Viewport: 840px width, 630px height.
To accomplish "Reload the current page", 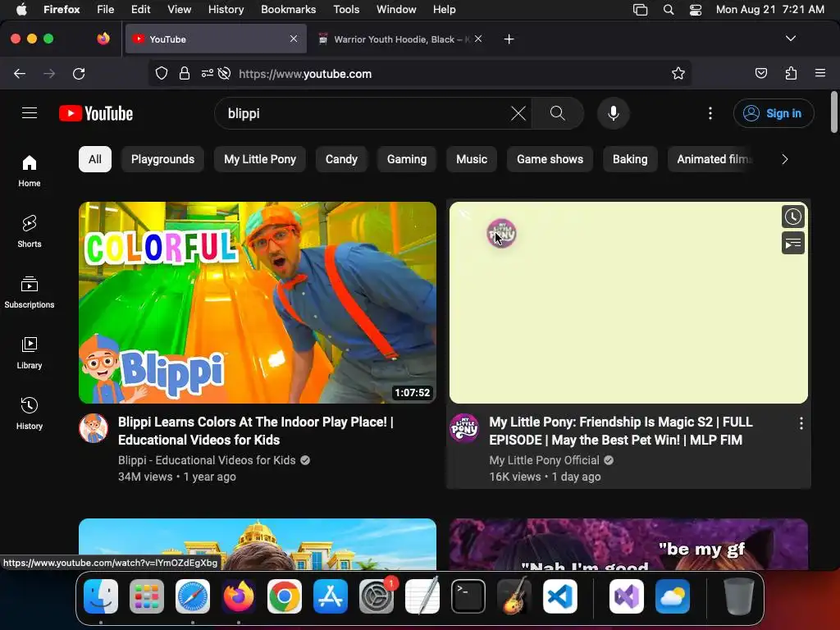I will tap(79, 73).
